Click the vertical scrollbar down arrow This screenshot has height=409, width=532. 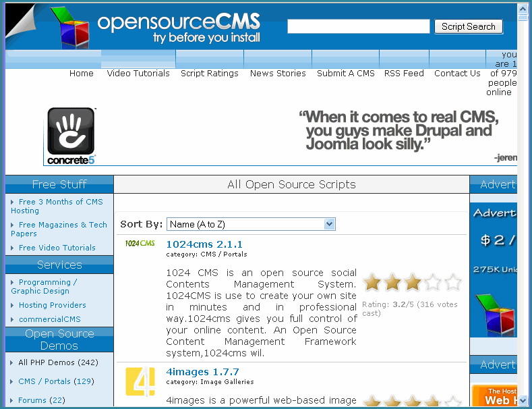(523, 400)
